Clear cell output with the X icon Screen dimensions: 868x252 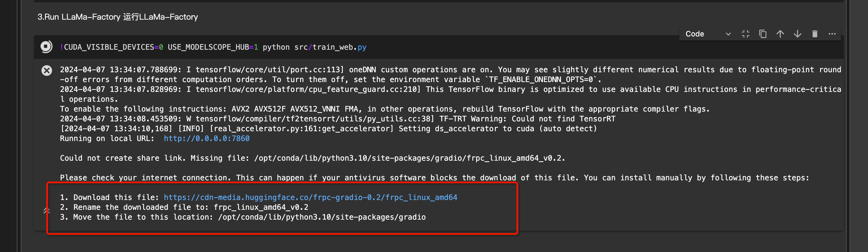tap(47, 70)
